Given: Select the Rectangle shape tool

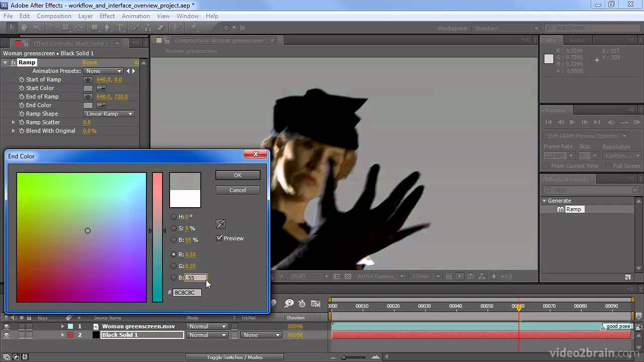Looking at the screenshot, I should point(95,28).
